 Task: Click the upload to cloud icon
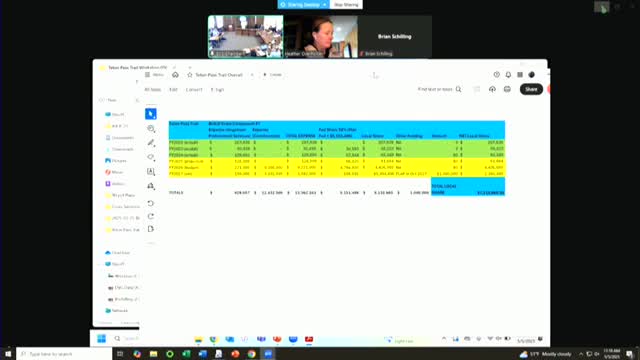492,89
